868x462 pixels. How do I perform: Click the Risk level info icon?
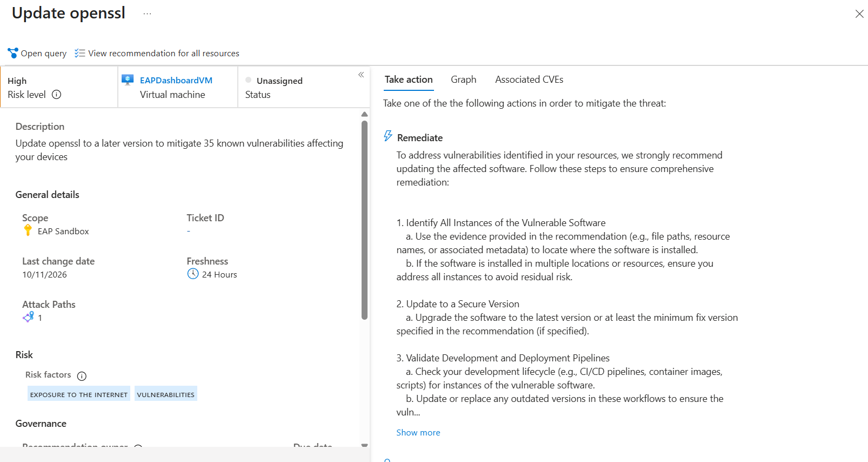click(x=56, y=94)
